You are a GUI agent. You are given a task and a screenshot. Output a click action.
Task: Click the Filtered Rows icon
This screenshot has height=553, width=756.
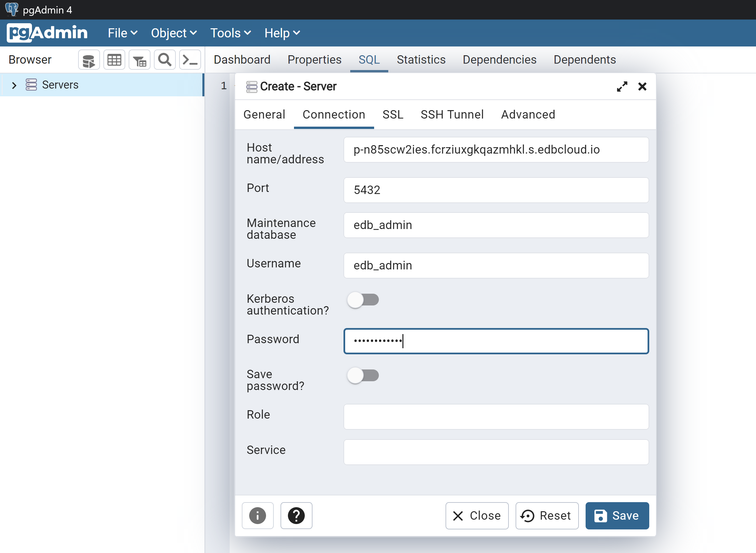(x=139, y=60)
